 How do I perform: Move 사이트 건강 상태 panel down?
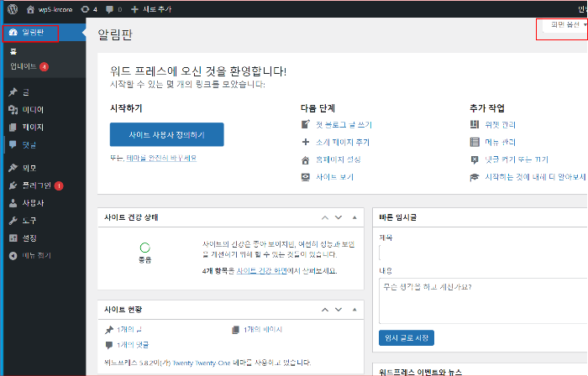click(339, 217)
